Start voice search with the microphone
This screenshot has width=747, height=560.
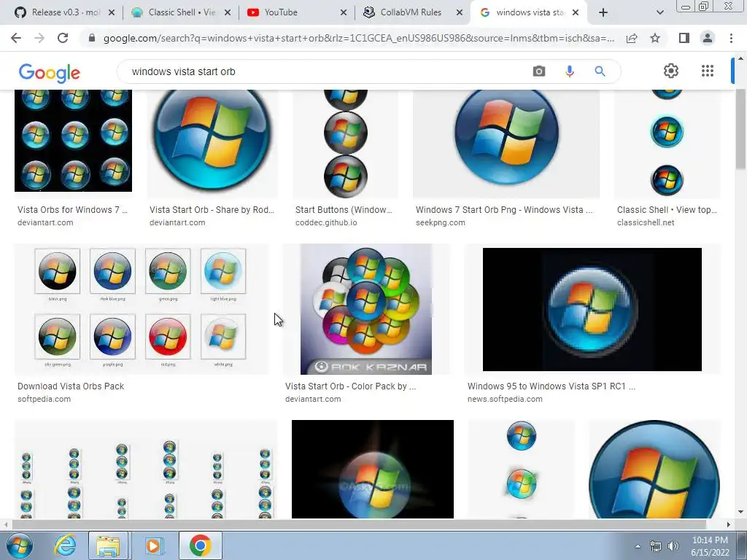(x=569, y=71)
